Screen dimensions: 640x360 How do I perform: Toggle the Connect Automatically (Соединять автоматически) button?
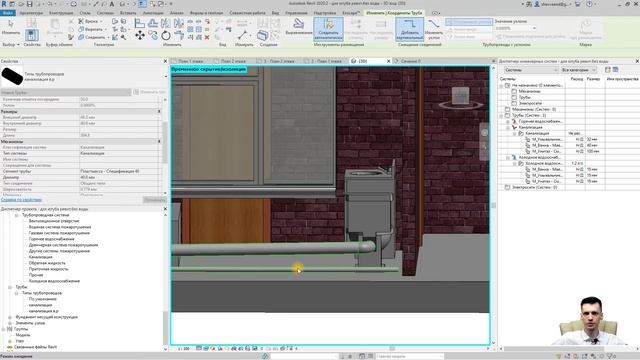pos(328,29)
